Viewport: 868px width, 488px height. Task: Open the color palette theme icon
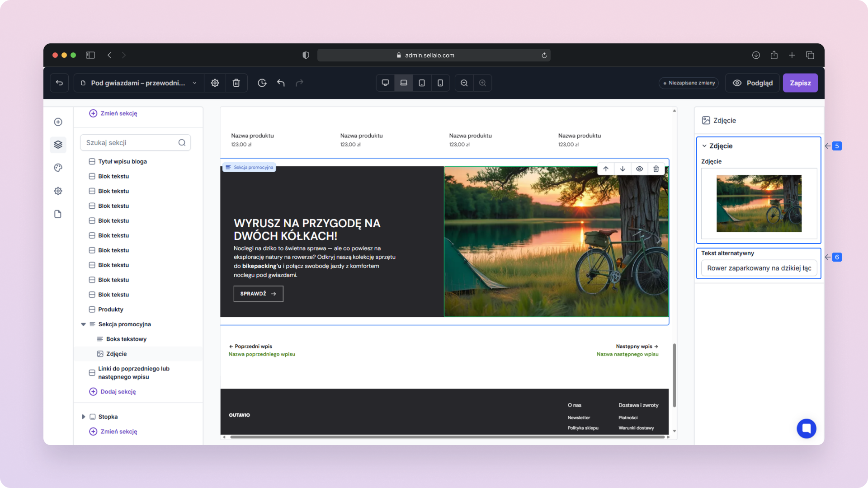[58, 168]
